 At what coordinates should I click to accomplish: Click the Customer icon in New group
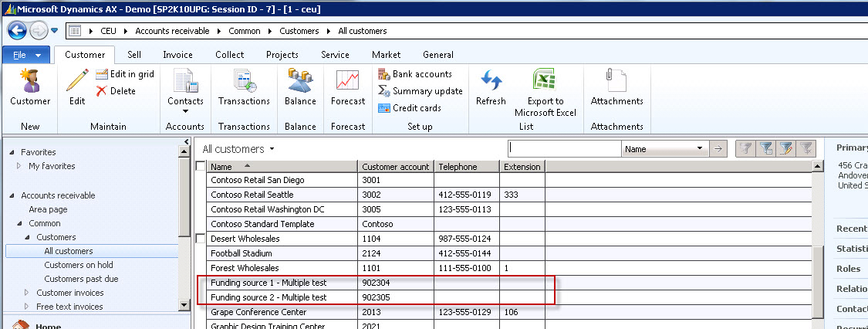30,81
